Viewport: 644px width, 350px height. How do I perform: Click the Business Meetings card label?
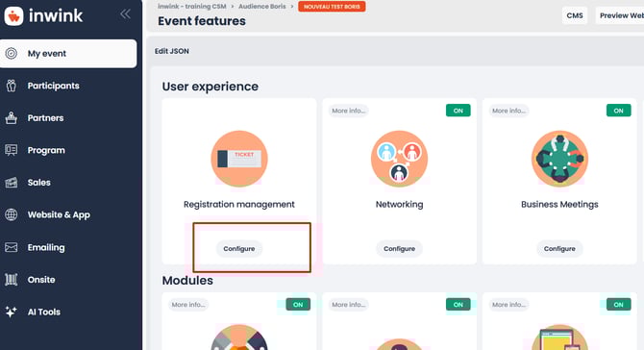coord(559,205)
